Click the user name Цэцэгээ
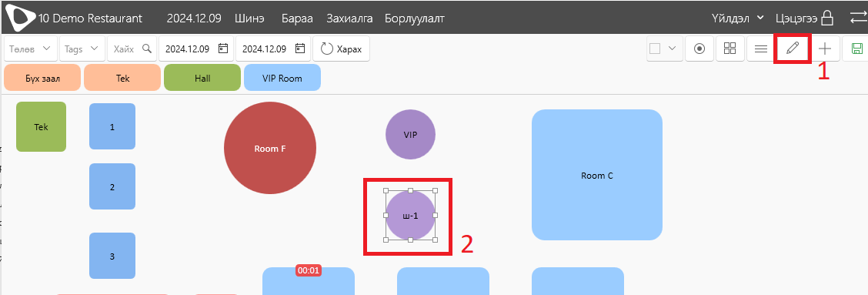Image resolution: width=868 pixels, height=295 pixels. coord(796,18)
